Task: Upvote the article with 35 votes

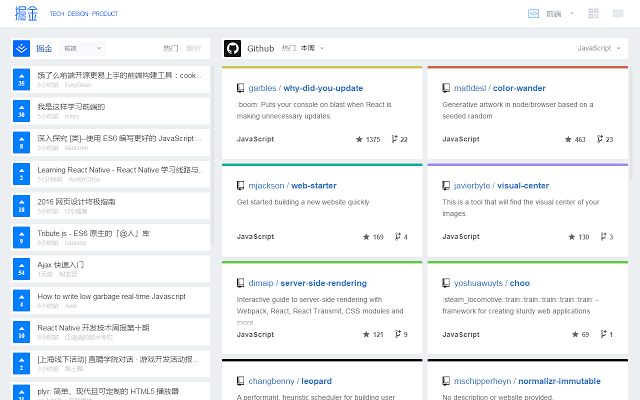Action: [x=21, y=80]
